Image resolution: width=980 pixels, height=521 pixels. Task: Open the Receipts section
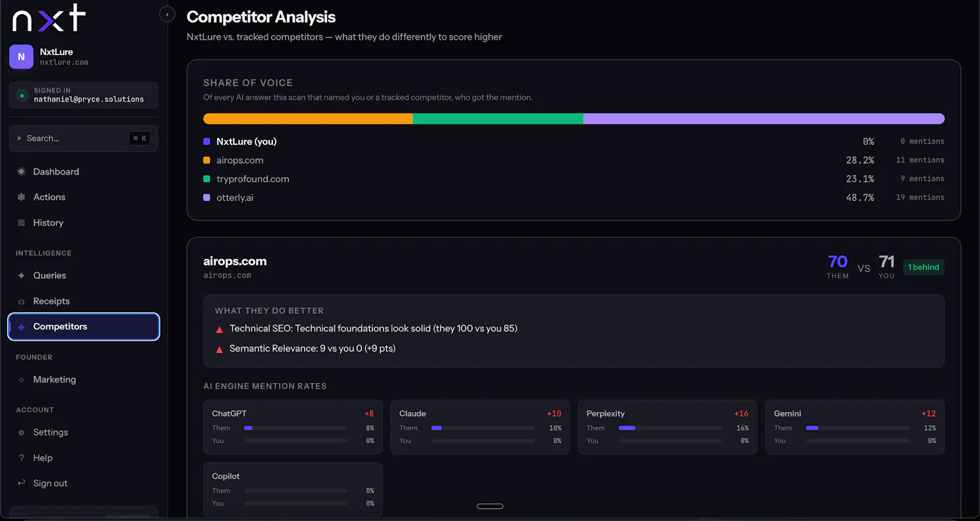click(x=83, y=301)
